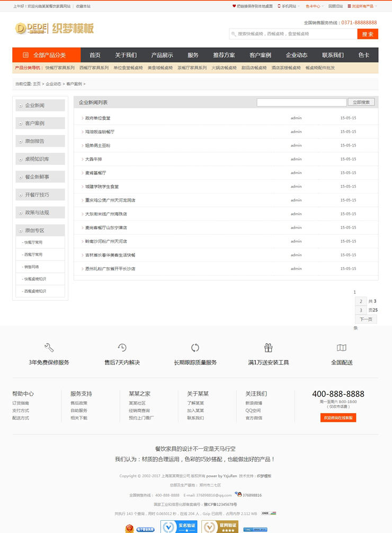Click the 立即搜索 button in news list
The height and width of the screenshot is (533, 392).
click(x=361, y=102)
